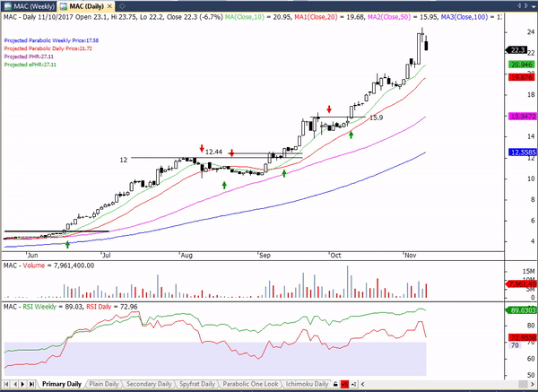This screenshot has height=392, width=538.
Task: Click the 22.3 current price tag
Action: (516, 50)
